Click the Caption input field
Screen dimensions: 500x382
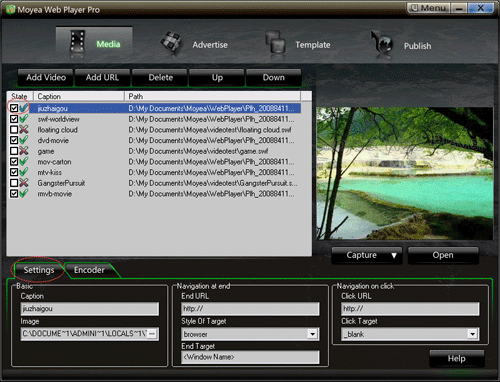coord(90,309)
